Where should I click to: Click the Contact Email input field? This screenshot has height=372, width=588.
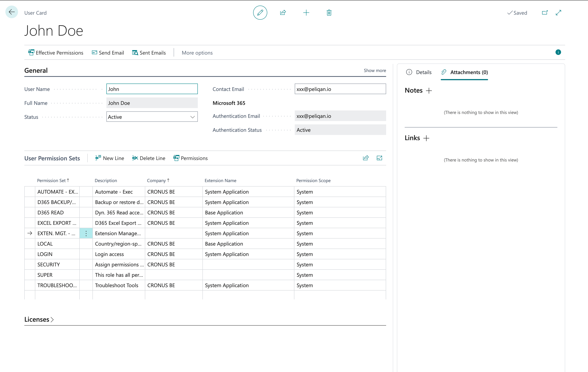pos(340,89)
